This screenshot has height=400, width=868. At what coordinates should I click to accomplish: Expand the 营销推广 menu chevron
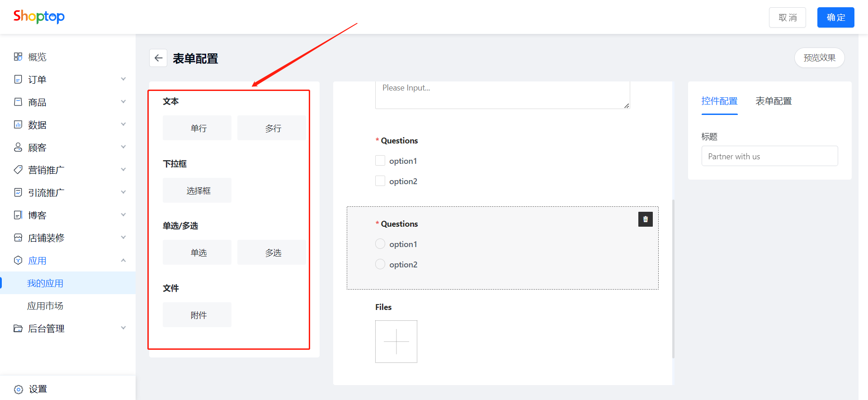pos(123,170)
